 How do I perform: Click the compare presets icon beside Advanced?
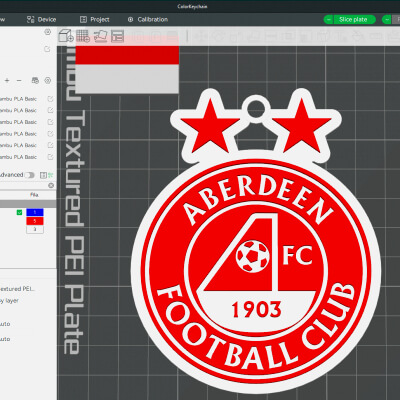(x=43, y=175)
